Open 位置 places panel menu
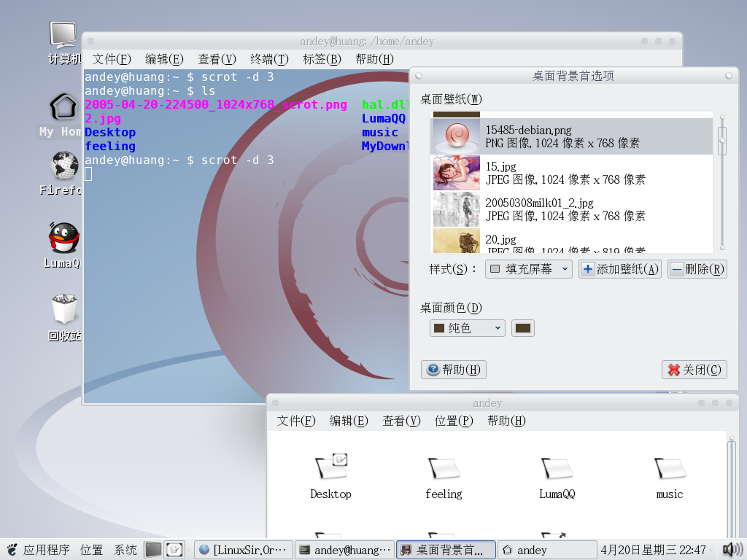 [91, 550]
